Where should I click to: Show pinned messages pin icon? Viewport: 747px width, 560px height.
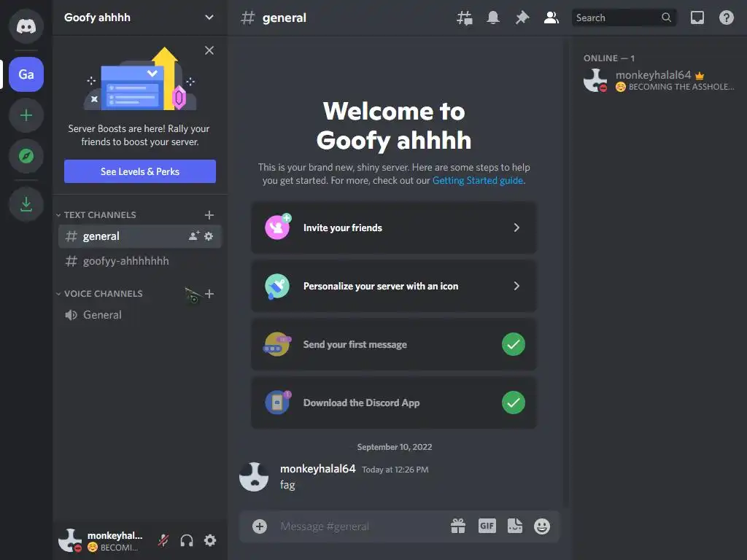pyautogui.click(x=522, y=18)
